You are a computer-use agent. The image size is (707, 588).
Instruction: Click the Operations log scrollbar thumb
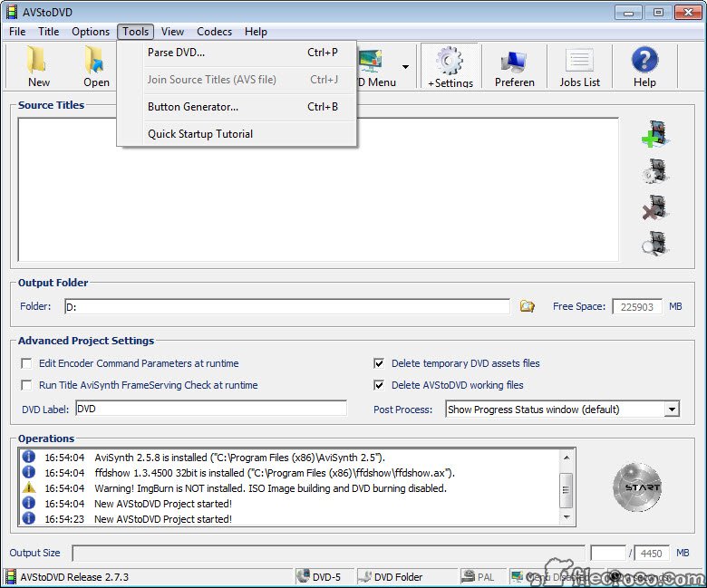point(567,490)
